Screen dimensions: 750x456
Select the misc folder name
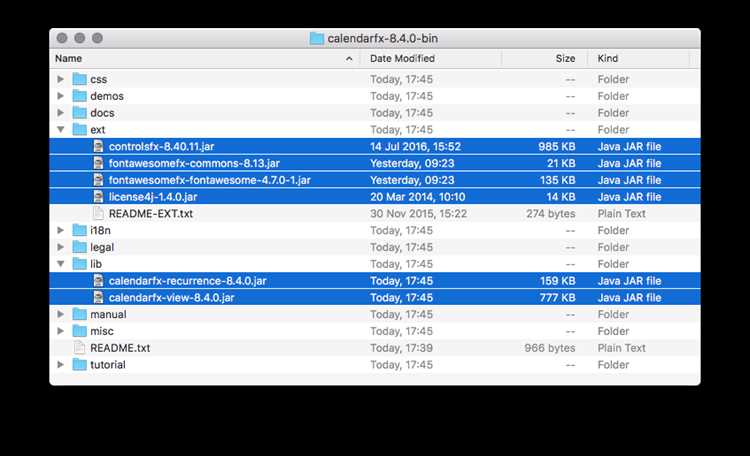(x=101, y=331)
